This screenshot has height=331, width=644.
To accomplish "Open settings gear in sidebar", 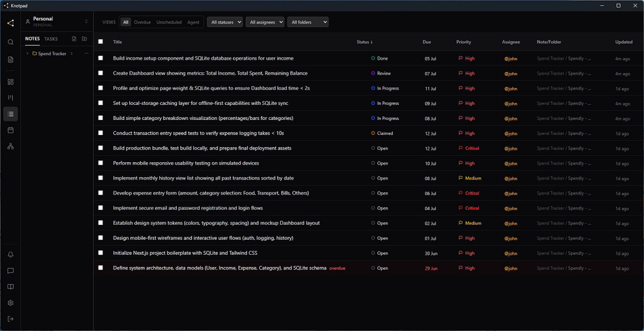I will pyautogui.click(x=11, y=303).
